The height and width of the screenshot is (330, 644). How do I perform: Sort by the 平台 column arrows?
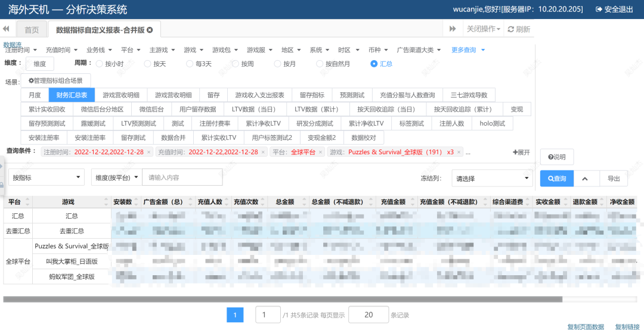pyautogui.click(x=27, y=202)
